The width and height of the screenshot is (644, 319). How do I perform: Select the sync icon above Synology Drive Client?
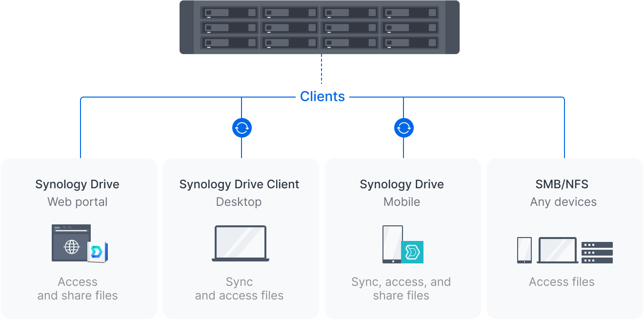pyautogui.click(x=241, y=127)
